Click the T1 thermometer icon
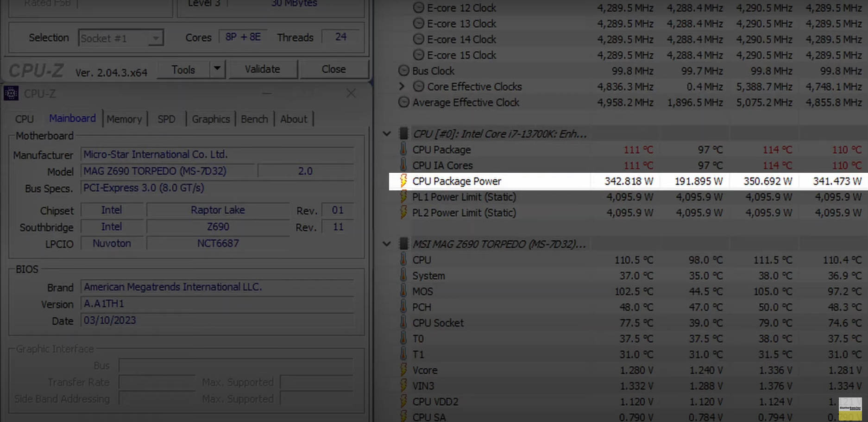 pyautogui.click(x=403, y=354)
